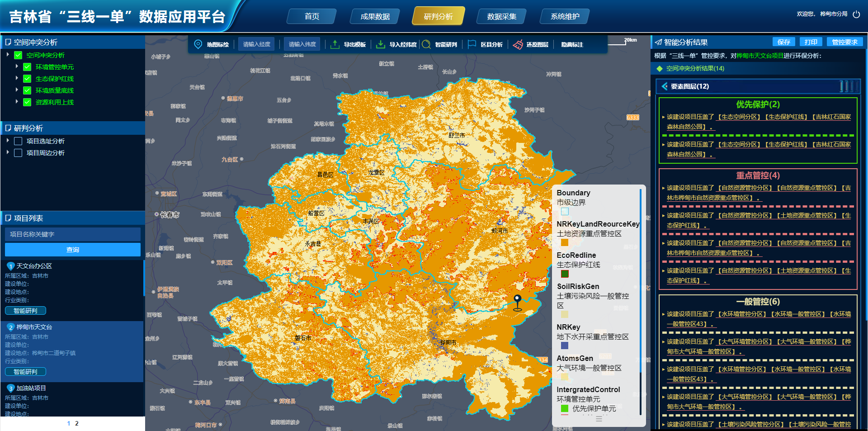The image size is (868, 431).
Task: Uncheck the 环境管控单元 checkbox
Action: tap(27, 67)
